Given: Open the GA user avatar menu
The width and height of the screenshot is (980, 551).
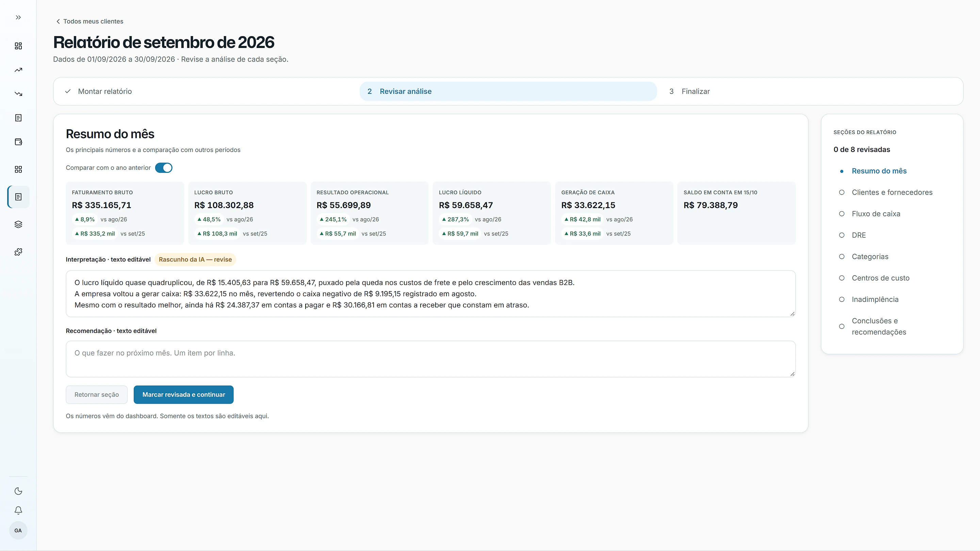Looking at the screenshot, I should (x=18, y=531).
